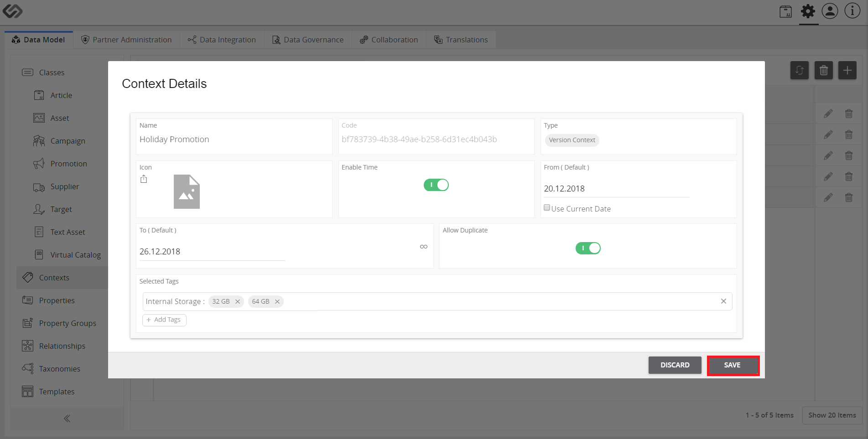Click the From date field 20.12.2018
The width and height of the screenshot is (868, 439).
[616, 188]
